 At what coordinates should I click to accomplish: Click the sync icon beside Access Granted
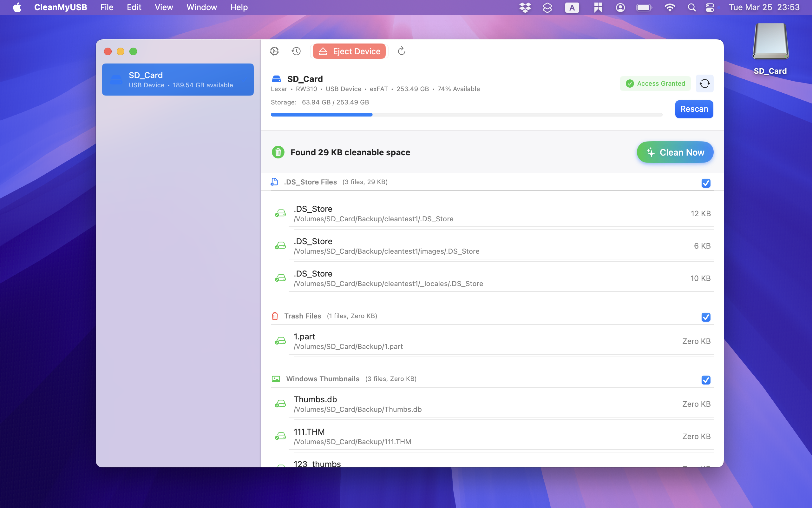point(704,83)
